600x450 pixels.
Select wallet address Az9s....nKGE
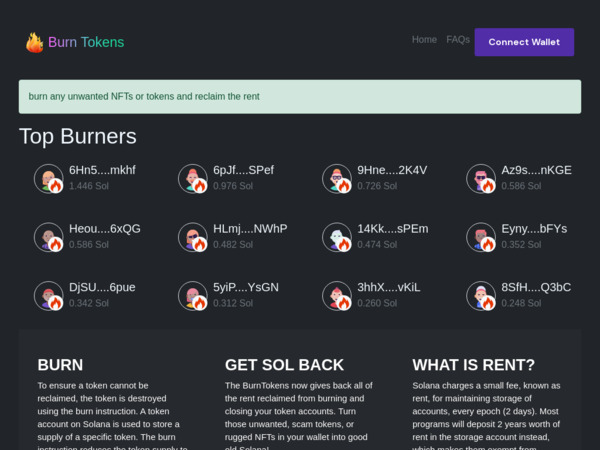point(536,170)
